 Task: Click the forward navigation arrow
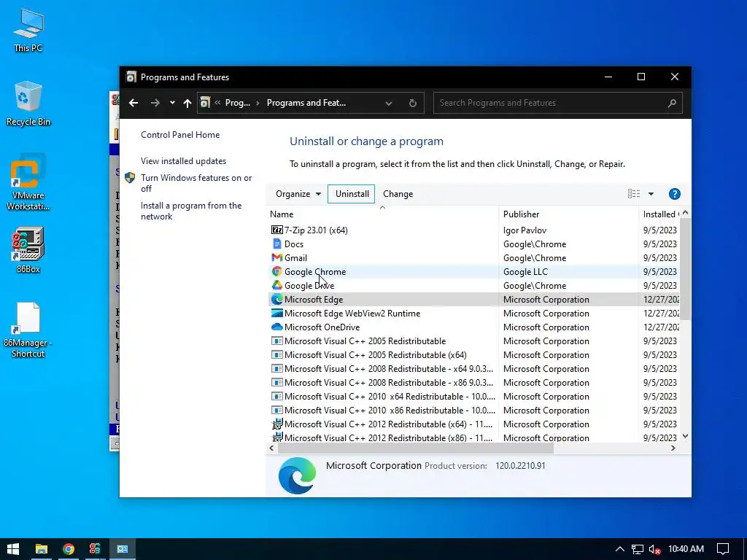[155, 103]
